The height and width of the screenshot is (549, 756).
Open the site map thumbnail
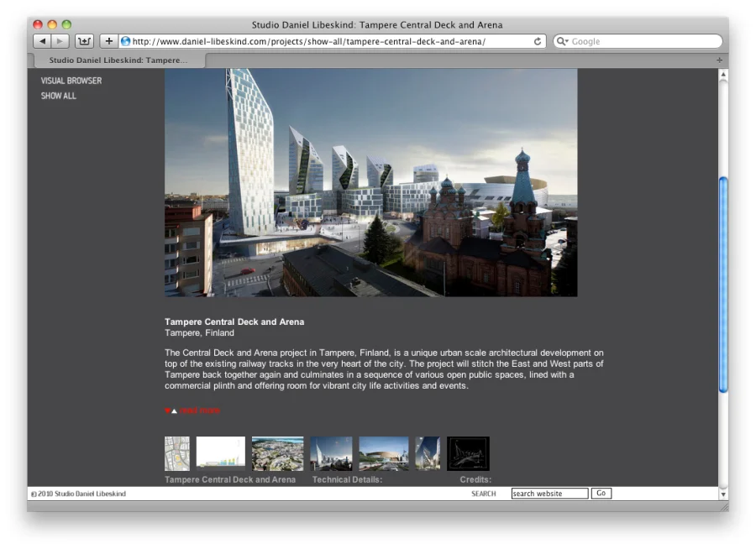177,453
